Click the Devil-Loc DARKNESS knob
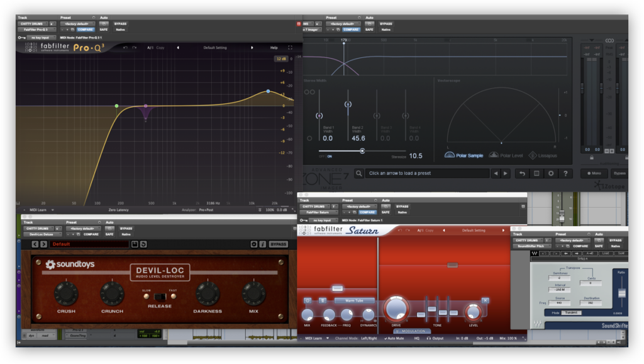Screen dimensions: 644x364 [x=208, y=293]
